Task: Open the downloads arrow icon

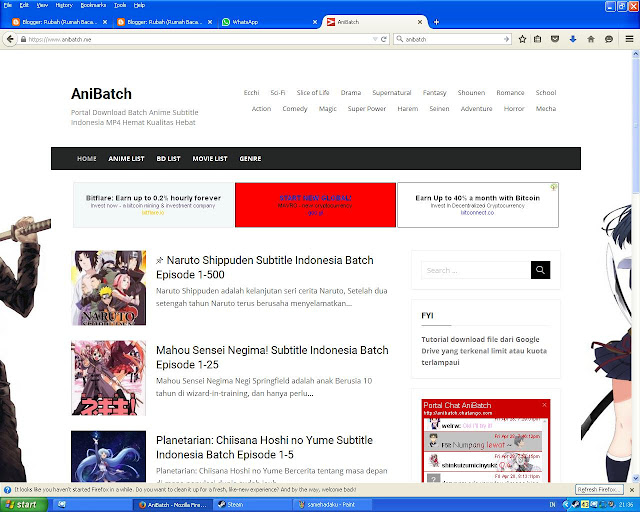Action: [x=573, y=39]
